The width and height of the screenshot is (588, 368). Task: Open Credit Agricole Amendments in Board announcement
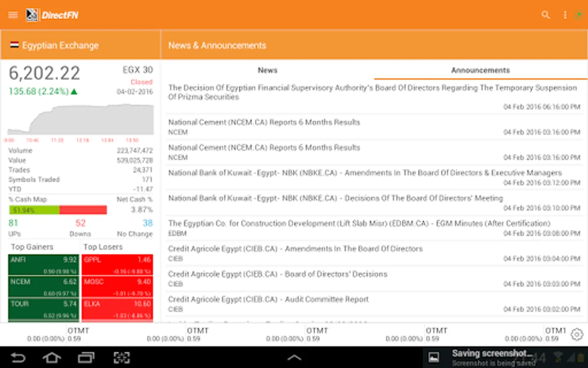click(374, 254)
